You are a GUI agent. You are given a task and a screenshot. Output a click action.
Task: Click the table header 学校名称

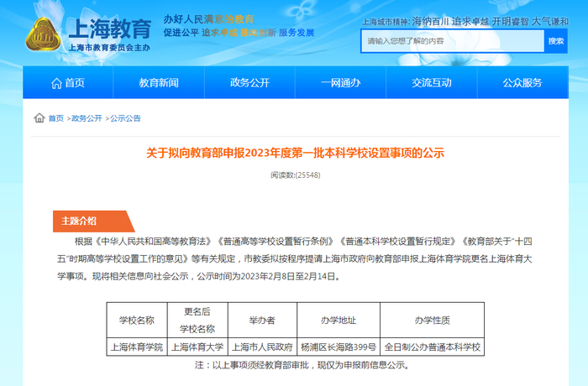click(137, 321)
